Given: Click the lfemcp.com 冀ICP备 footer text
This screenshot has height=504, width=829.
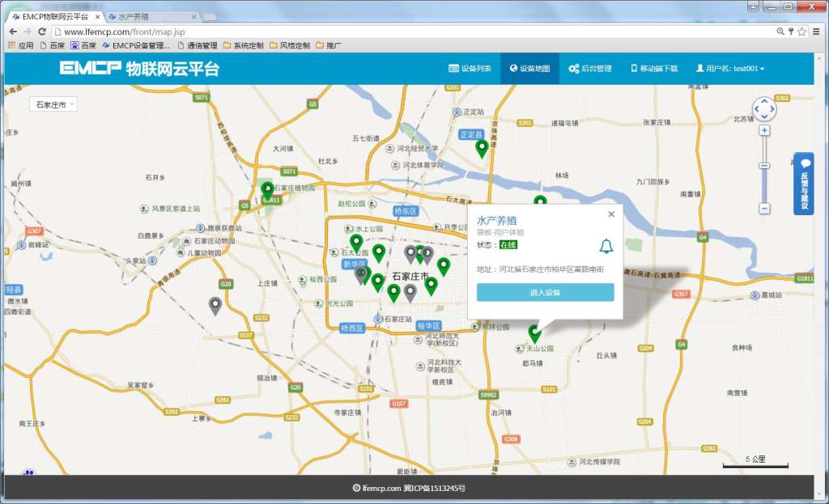Looking at the screenshot, I should 409,488.
